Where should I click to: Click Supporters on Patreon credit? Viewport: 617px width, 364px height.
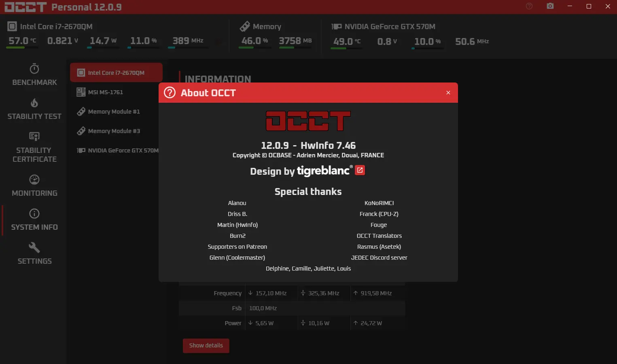(237, 247)
